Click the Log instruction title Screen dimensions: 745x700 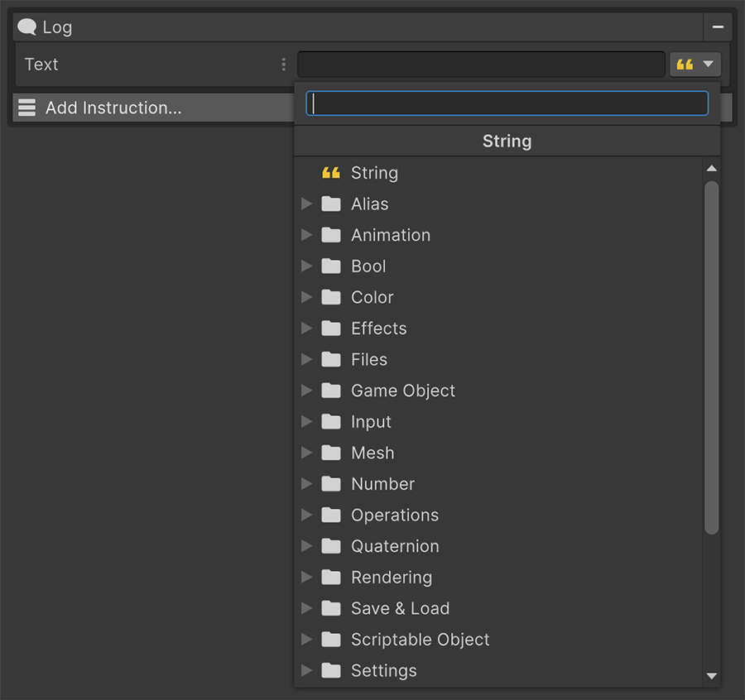(x=57, y=27)
